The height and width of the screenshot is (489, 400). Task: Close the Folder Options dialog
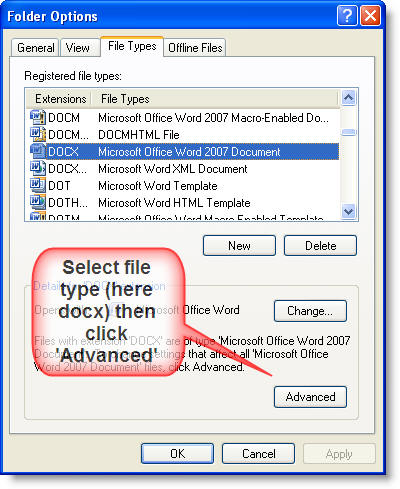[x=370, y=16]
